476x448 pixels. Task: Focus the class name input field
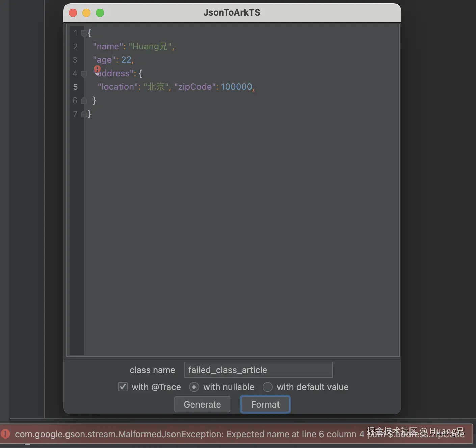(258, 370)
